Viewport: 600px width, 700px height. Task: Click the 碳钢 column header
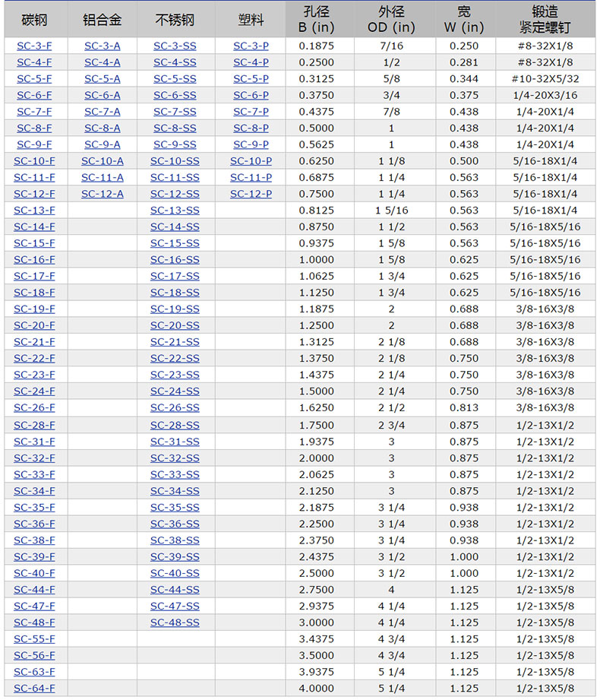pos(34,20)
